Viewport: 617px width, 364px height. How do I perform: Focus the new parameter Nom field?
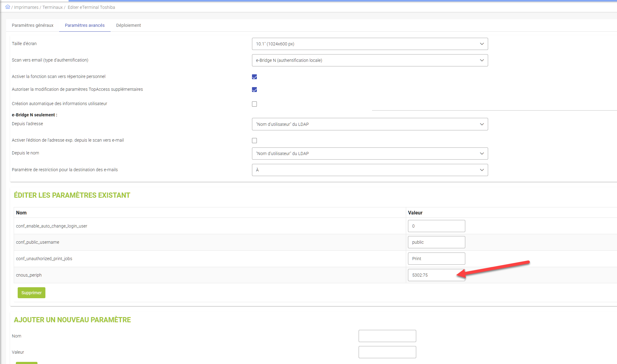point(387,336)
